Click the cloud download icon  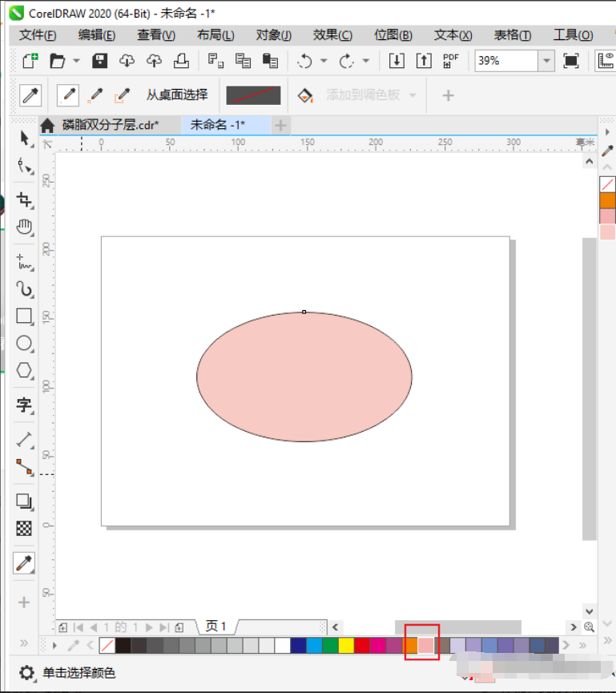click(127, 61)
